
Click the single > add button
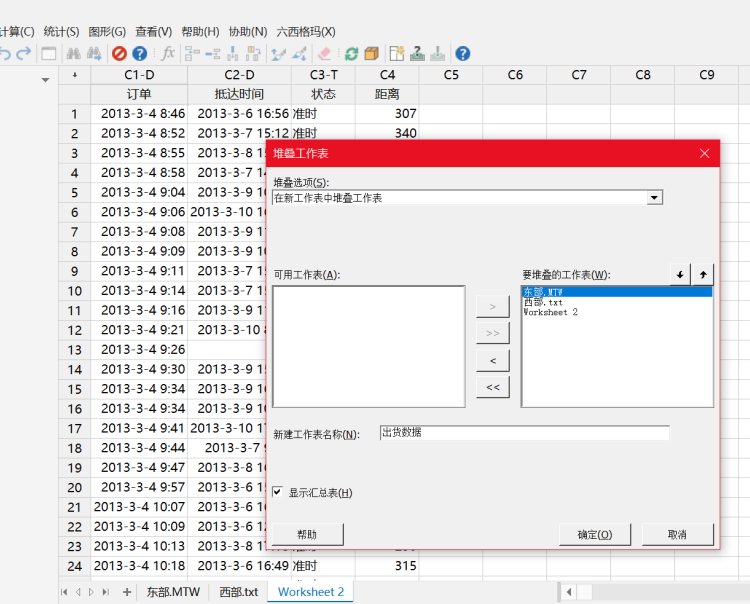point(493,307)
